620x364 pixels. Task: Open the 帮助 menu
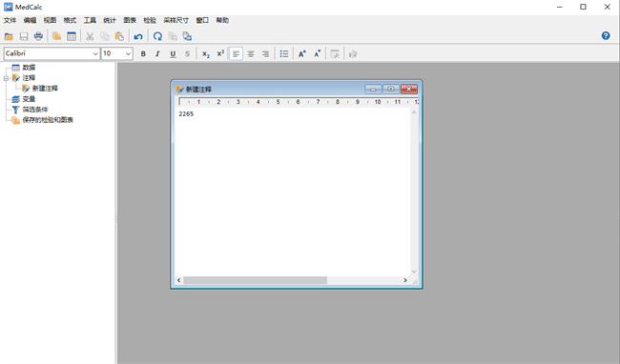coord(222,20)
